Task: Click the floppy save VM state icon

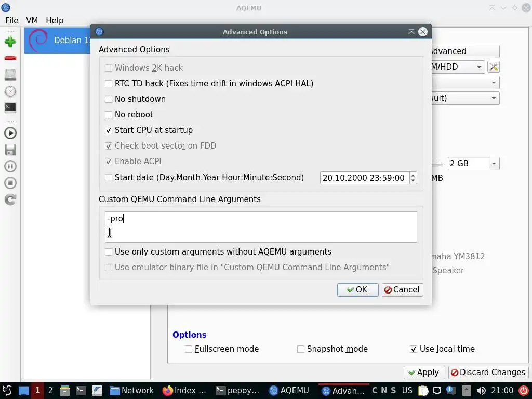Action: pos(10,150)
